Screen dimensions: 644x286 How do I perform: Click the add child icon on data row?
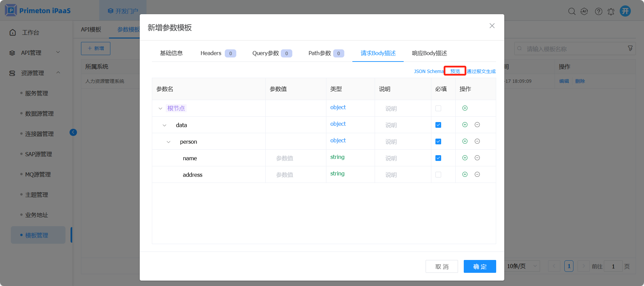point(465,125)
